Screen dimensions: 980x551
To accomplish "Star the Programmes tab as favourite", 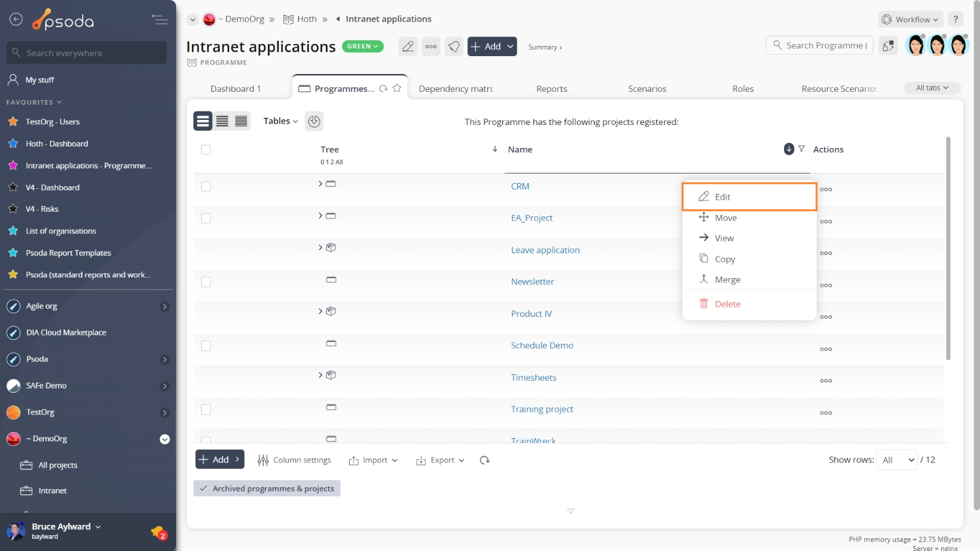I will (397, 89).
